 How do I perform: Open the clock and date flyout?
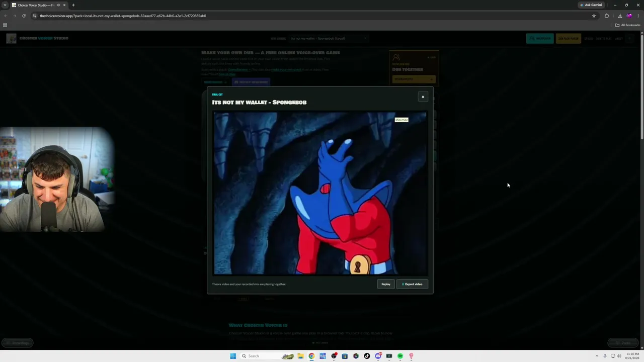tap(633, 356)
